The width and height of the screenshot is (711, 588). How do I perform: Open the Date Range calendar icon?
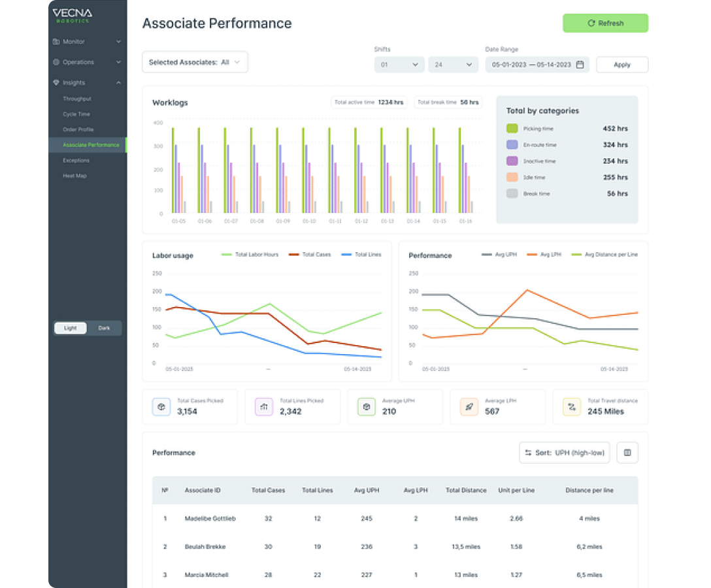580,65
